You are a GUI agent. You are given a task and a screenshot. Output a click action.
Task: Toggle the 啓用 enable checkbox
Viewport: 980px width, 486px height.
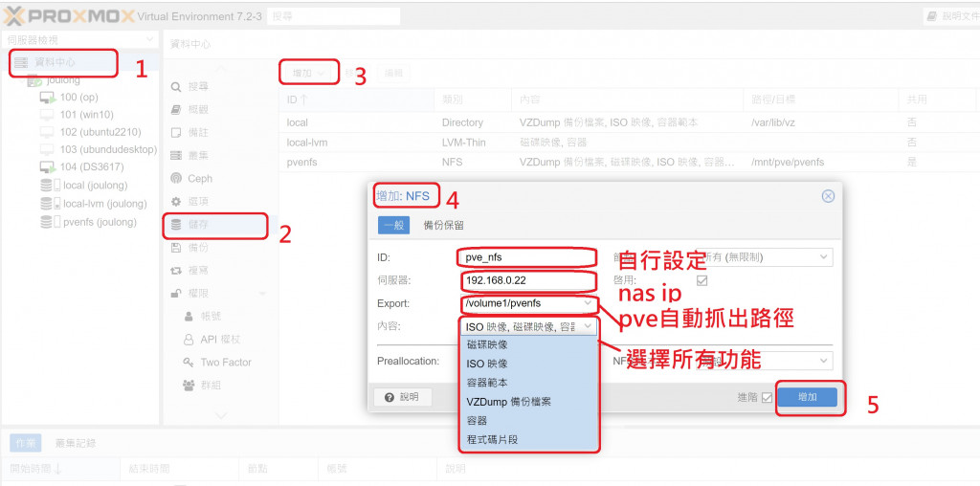702,280
